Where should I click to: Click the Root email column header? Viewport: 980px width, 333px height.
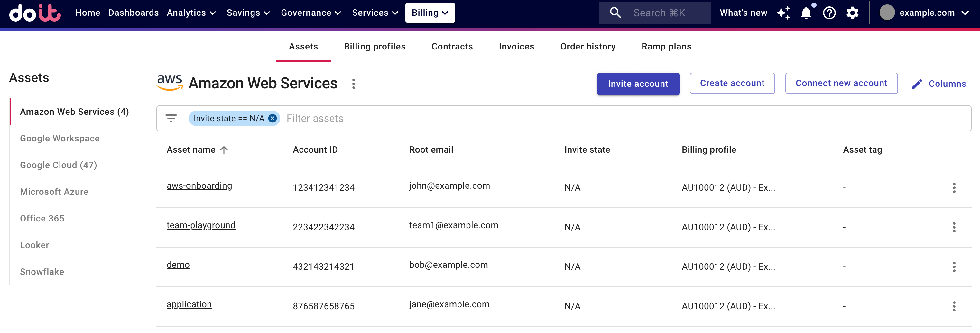coord(431,150)
